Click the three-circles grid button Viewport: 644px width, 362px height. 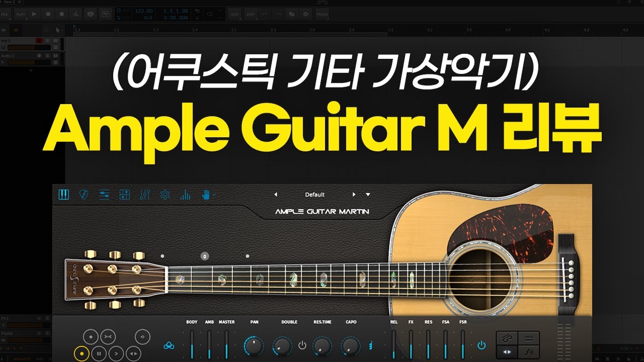[x=529, y=338]
